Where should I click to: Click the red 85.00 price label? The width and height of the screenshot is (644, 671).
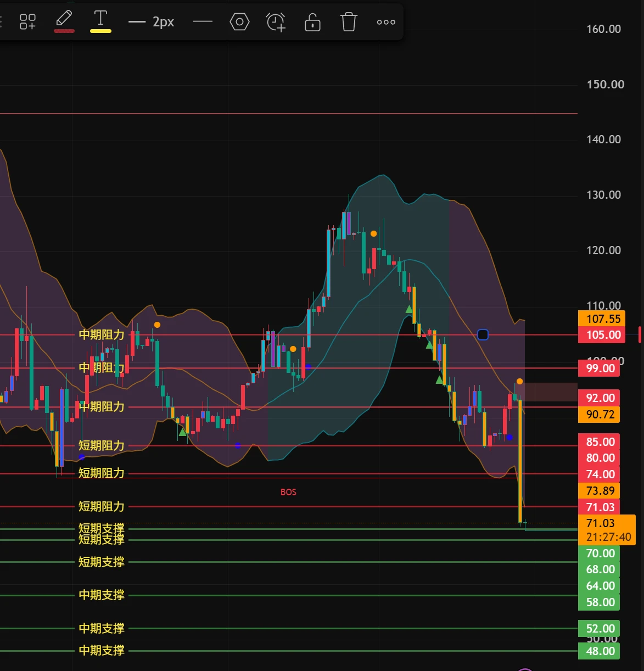pos(600,442)
